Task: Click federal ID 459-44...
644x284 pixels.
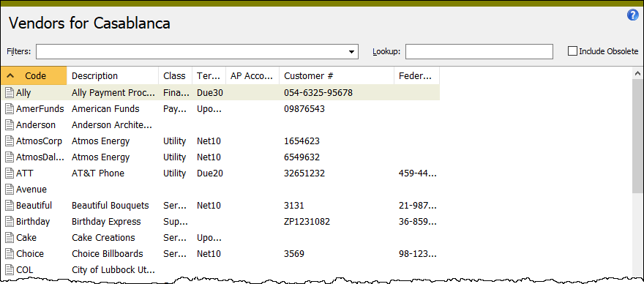Action: click(x=417, y=173)
